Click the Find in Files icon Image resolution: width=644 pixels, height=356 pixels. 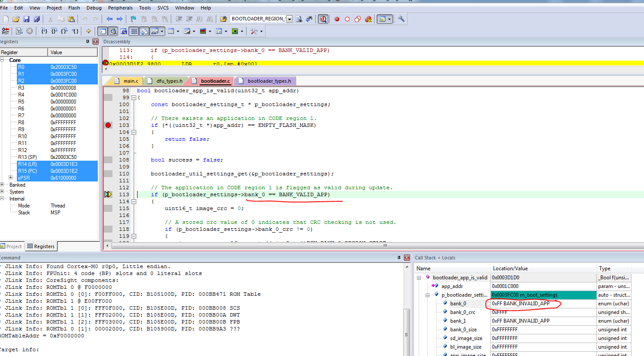224,19
